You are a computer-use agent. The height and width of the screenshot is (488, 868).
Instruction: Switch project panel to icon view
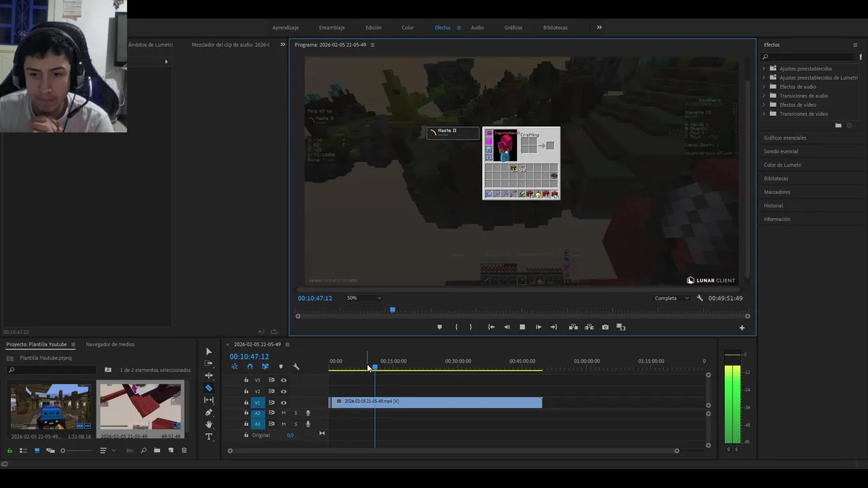pos(37,451)
